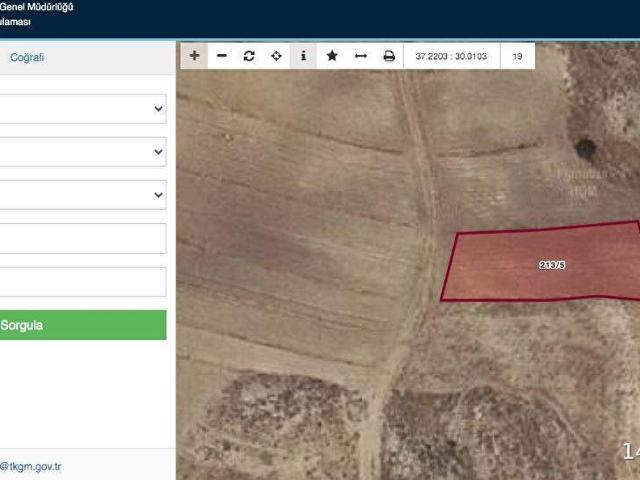Focus the second text input above Sorgula
This screenshot has width=640, height=480.
coord(82,281)
